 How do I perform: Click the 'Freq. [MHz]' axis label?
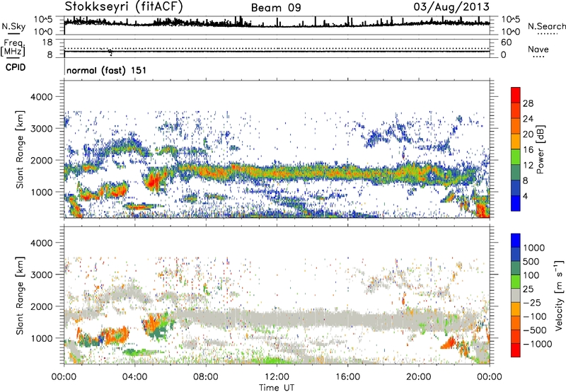[13, 48]
